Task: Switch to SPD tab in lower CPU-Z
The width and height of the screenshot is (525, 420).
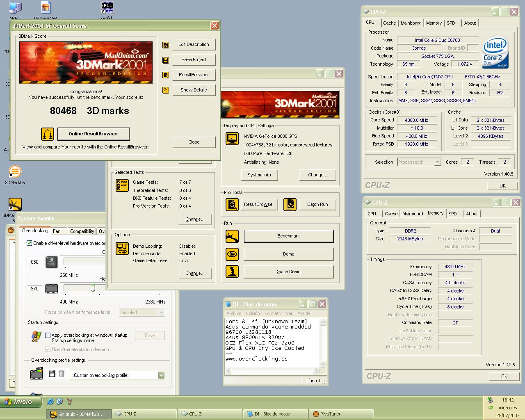Action: pyautogui.click(x=453, y=214)
